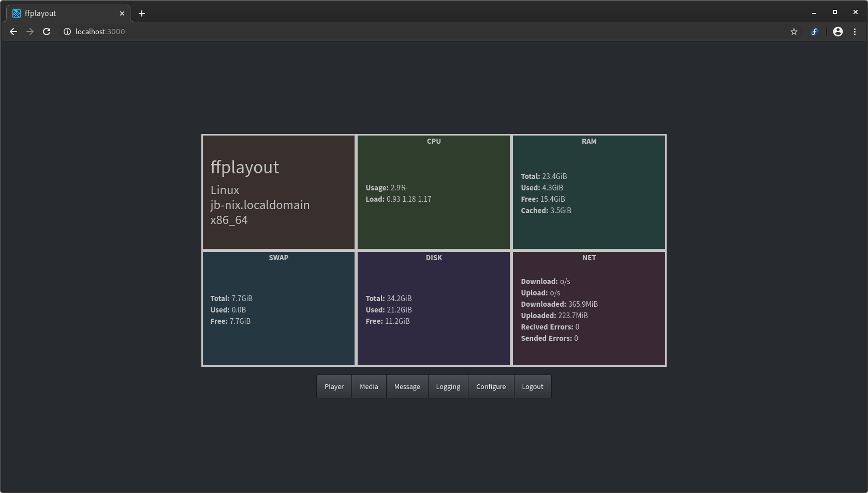The image size is (868, 493).
Task: Click the Upload 0/s line
Action: [x=540, y=293]
